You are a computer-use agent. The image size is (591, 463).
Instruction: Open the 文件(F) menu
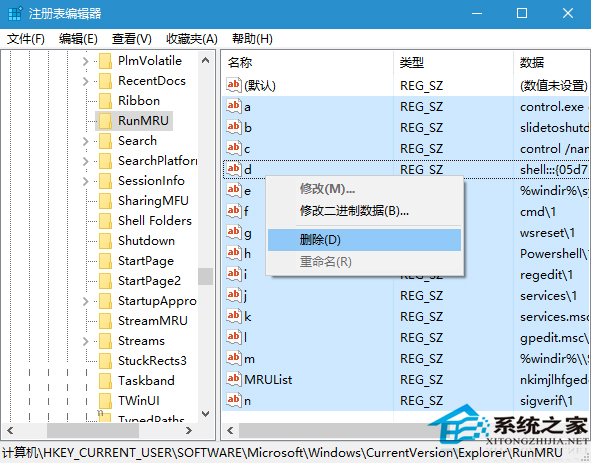pyautogui.click(x=26, y=38)
